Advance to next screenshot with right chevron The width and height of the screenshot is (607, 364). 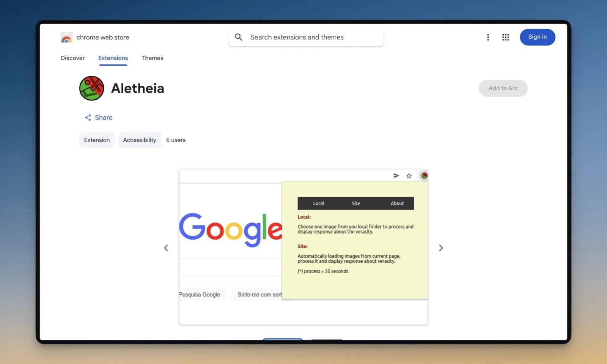[441, 248]
